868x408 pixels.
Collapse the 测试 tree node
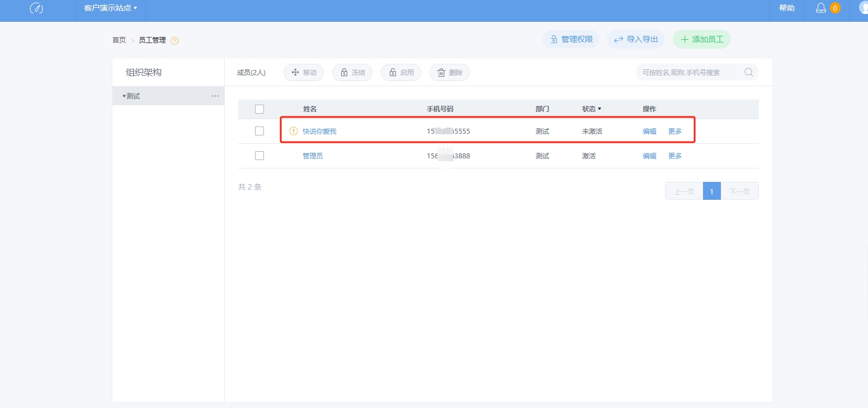point(124,96)
